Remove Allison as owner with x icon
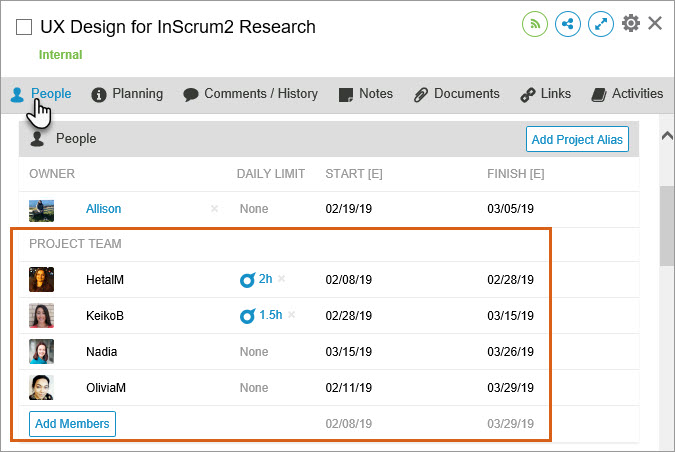Image resolution: width=675 pixels, height=452 pixels. (x=214, y=209)
